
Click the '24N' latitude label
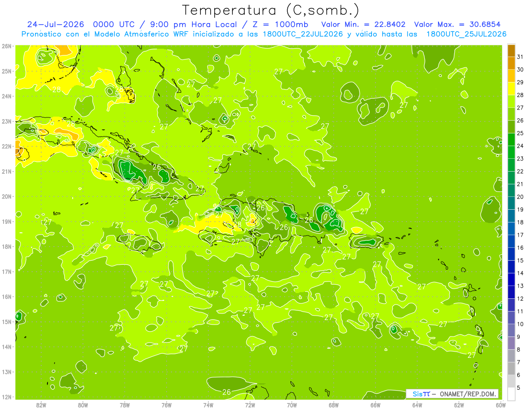6,96
